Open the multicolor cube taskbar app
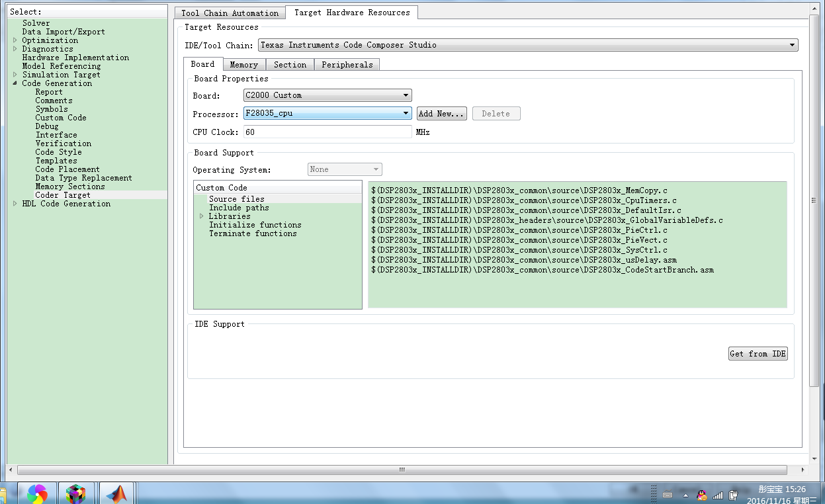Viewport: 825px width, 504px height. tap(77, 493)
